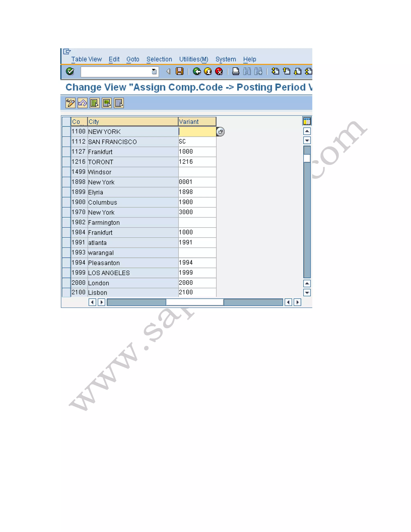The width and height of the screenshot is (411, 532).
Task: Click the green checkmark Enter icon
Action: (70, 71)
